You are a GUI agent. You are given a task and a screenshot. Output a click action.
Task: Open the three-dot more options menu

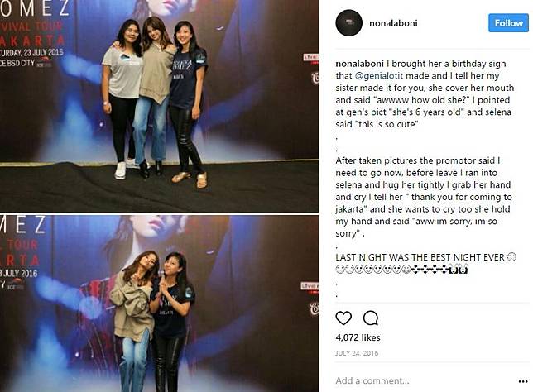(523, 381)
